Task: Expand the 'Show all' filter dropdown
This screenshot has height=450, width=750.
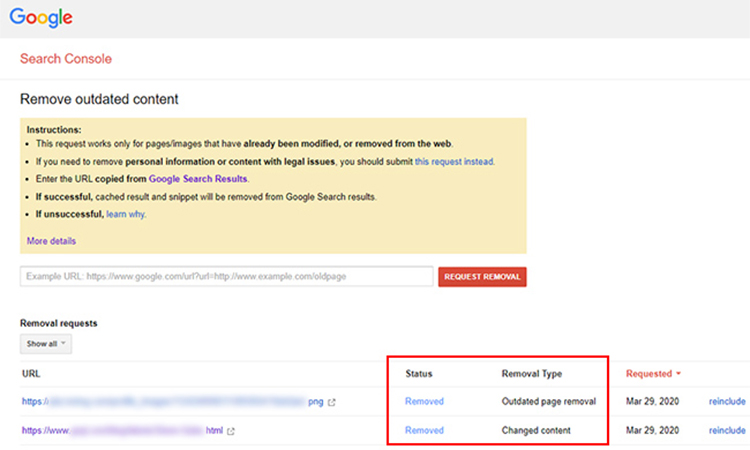Action: [x=45, y=344]
